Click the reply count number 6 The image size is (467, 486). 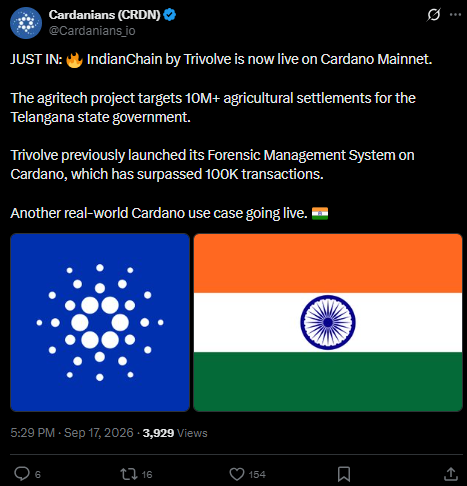click(38, 474)
